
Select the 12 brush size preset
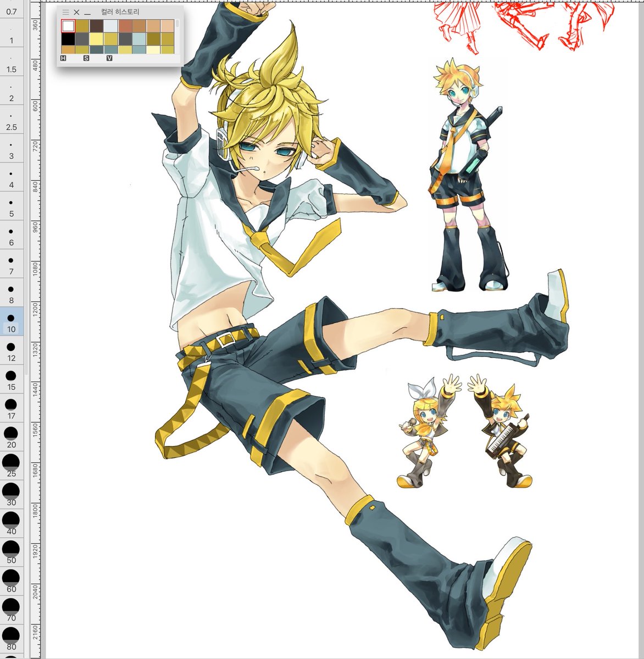click(x=11, y=350)
